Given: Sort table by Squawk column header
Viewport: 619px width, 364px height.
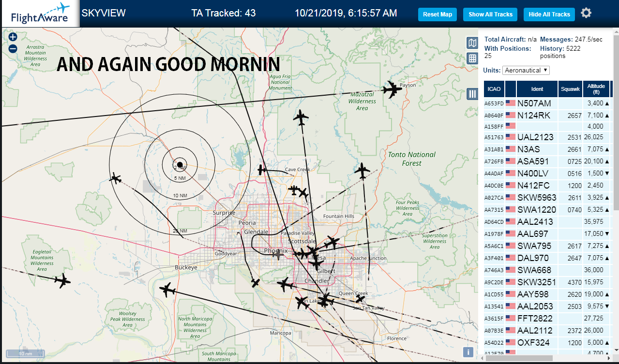Looking at the screenshot, I should click(570, 89).
